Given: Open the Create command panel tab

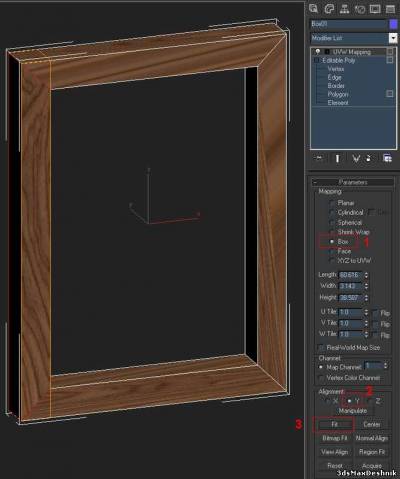Looking at the screenshot, I should (313, 9).
